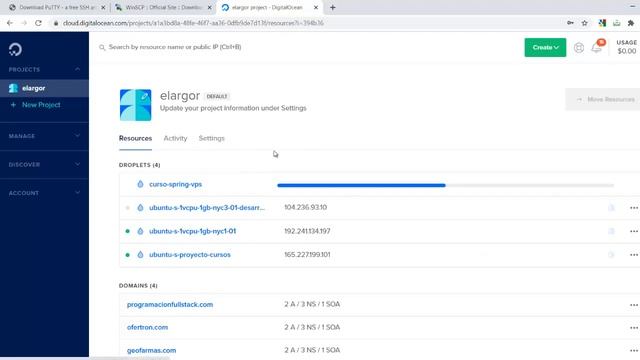640x360 pixels.
Task: Collapse the Projects sidebar section
Action: [78, 69]
